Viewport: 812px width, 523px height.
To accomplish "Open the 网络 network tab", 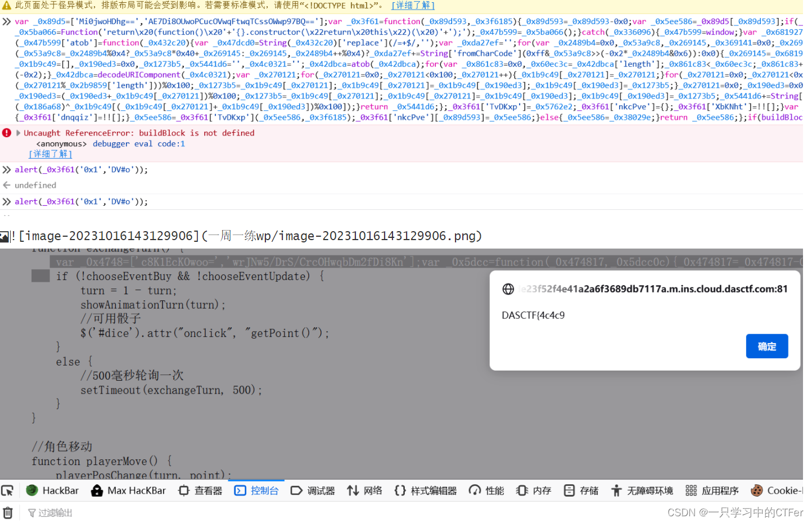I will [364, 490].
